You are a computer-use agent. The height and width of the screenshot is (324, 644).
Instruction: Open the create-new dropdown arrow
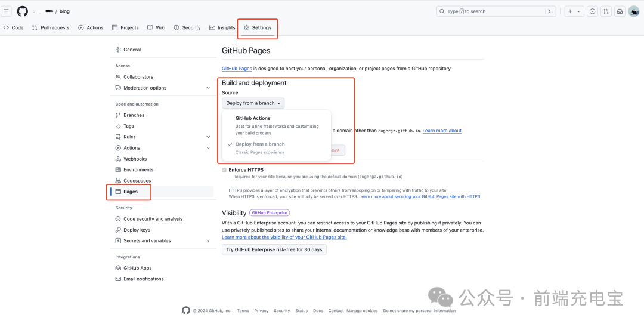(578, 11)
